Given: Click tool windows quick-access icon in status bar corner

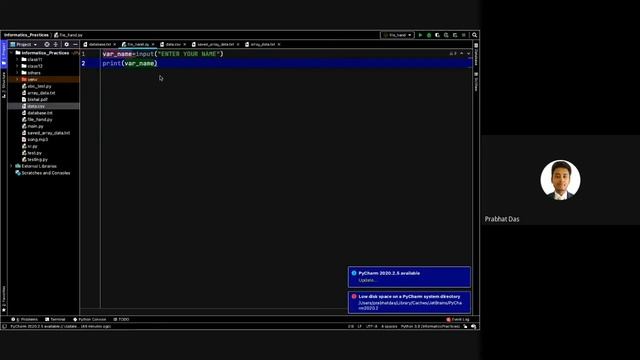Looking at the screenshot, I should [4, 326].
